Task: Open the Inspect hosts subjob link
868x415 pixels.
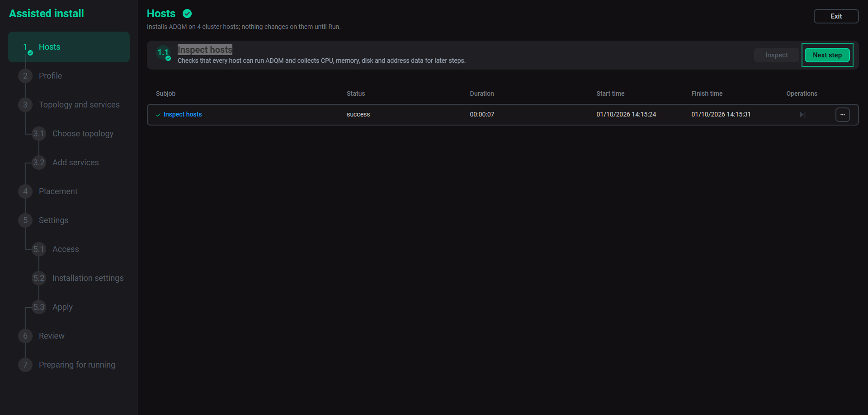Action: (x=183, y=115)
